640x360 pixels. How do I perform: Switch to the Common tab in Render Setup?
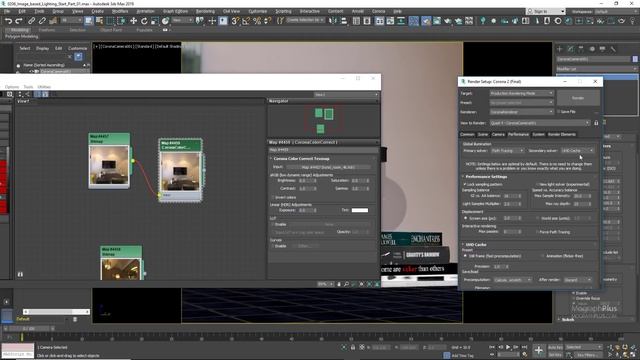tap(467, 134)
